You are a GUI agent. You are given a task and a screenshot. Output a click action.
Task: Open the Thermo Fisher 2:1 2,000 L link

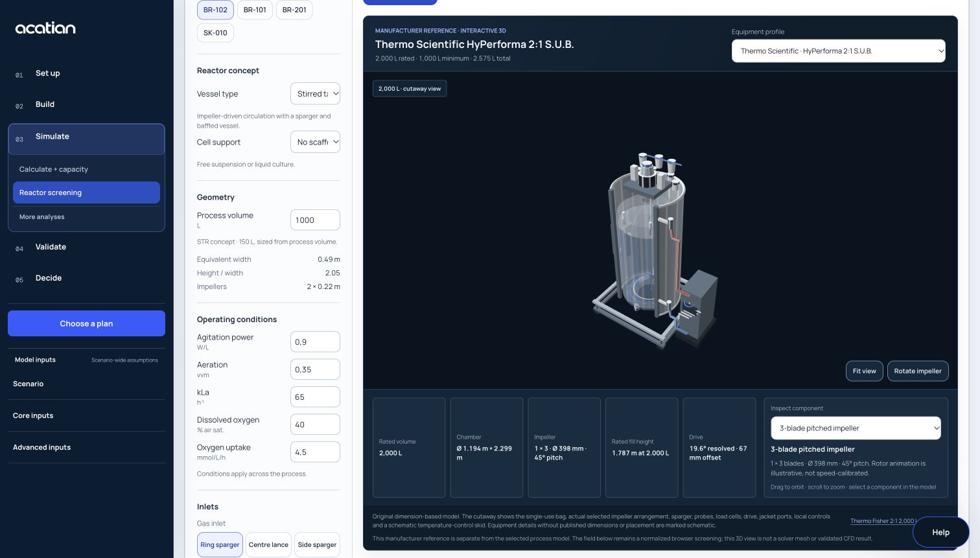coord(883,521)
